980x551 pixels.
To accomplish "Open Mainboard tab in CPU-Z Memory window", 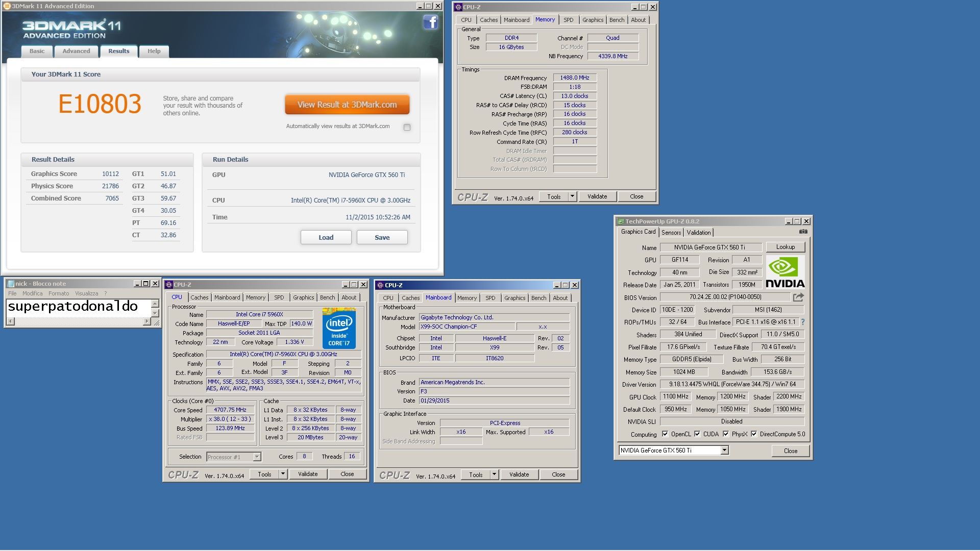I will (517, 20).
